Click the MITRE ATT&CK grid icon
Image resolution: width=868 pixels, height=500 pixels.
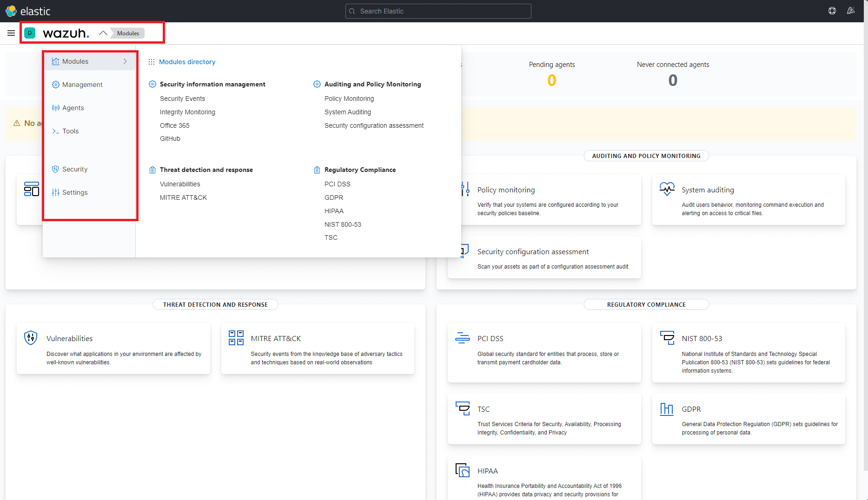[236, 338]
